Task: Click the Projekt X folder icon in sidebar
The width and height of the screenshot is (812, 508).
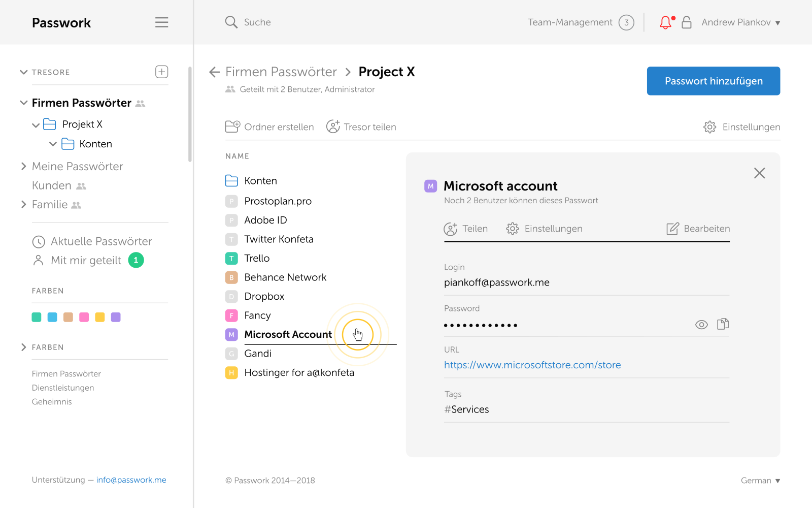Action: pos(49,124)
